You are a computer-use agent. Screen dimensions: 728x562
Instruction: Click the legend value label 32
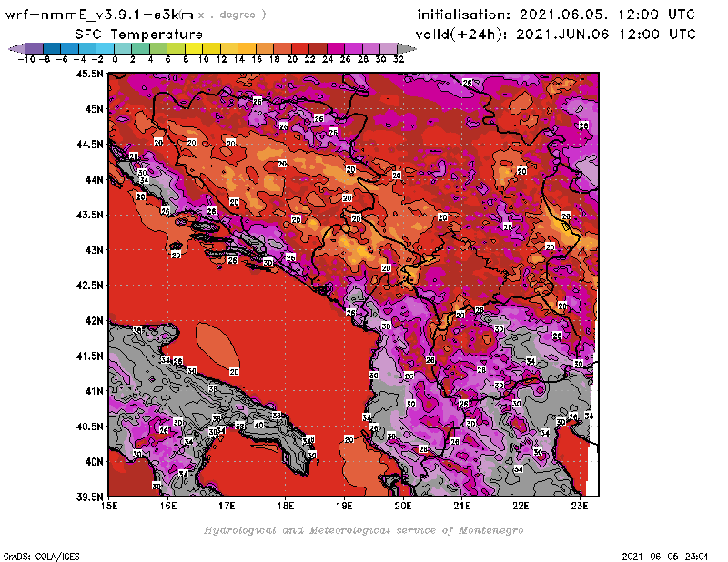click(399, 59)
